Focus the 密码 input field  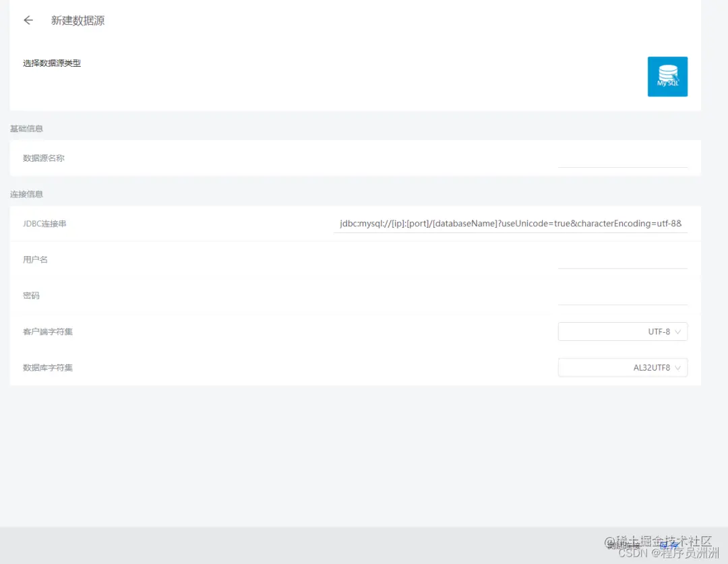coord(622,296)
